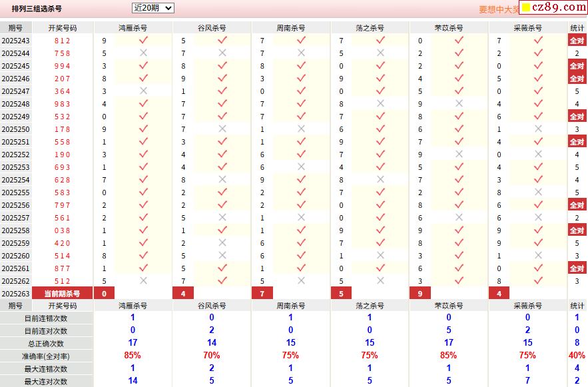
Task: Click 荡之杀号 check mark in row 2025246
Action: pyautogui.click(x=380, y=78)
